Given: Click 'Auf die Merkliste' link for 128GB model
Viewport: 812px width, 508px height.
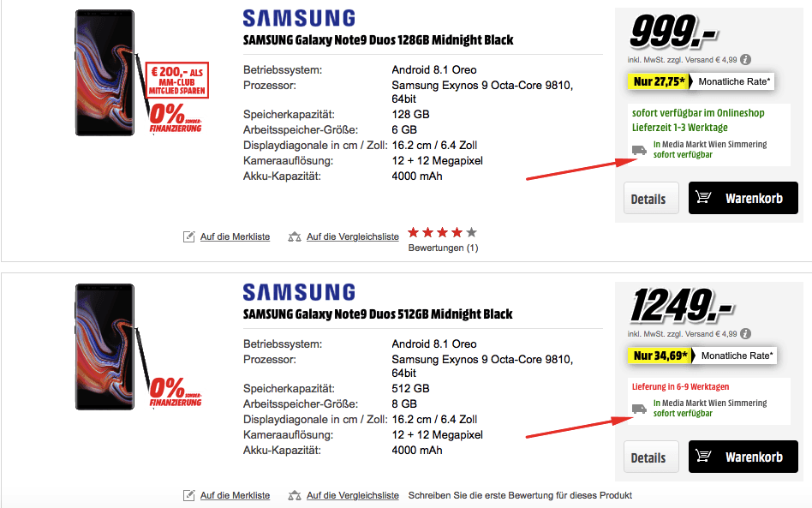Looking at the screenshot, I should click(235, 236).
